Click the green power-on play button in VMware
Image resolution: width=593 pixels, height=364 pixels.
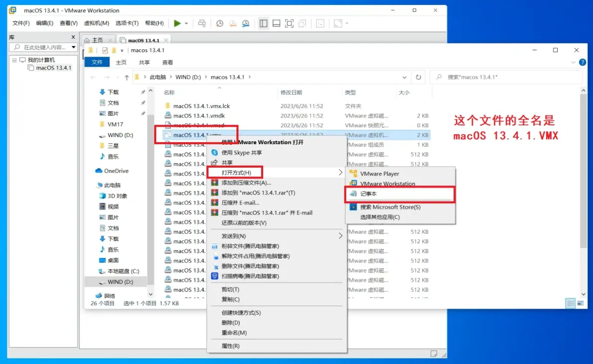[177, 23]
